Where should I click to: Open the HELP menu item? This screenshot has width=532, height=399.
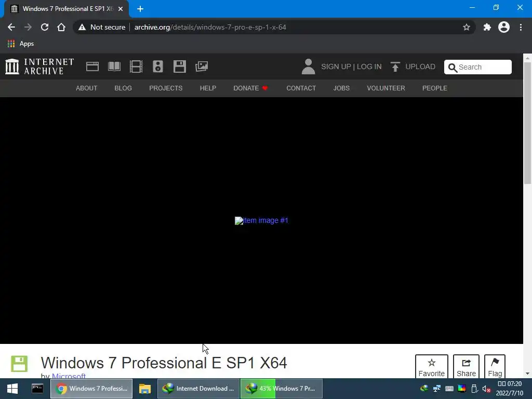(208, 88)
